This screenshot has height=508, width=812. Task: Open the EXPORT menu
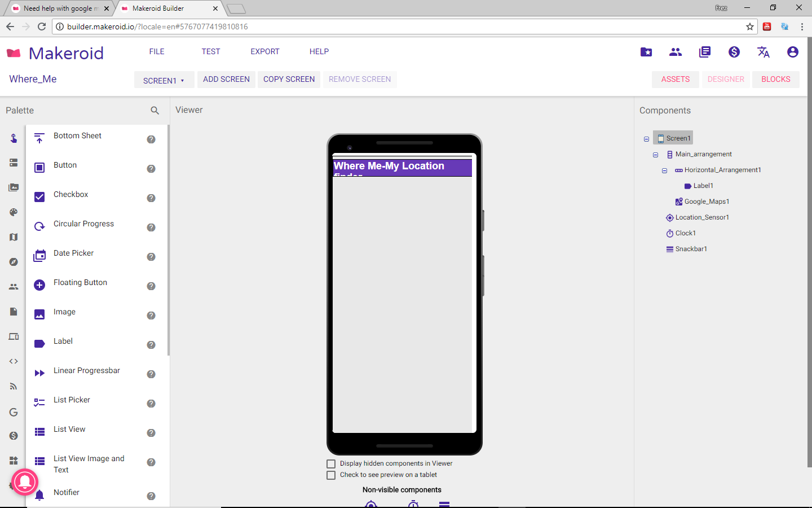coord(265,51)
